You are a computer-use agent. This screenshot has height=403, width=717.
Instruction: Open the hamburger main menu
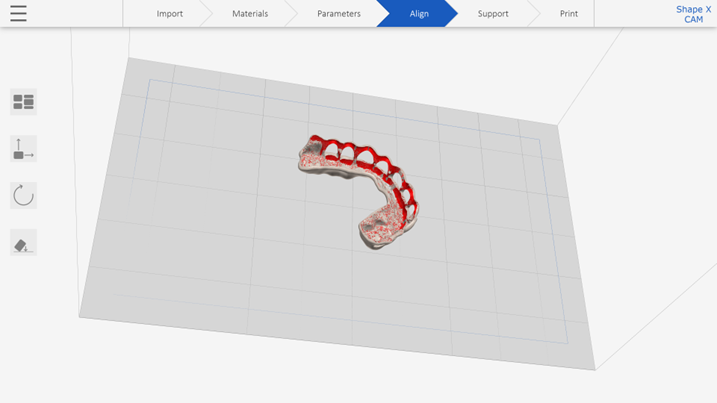(x=18, y=14)
